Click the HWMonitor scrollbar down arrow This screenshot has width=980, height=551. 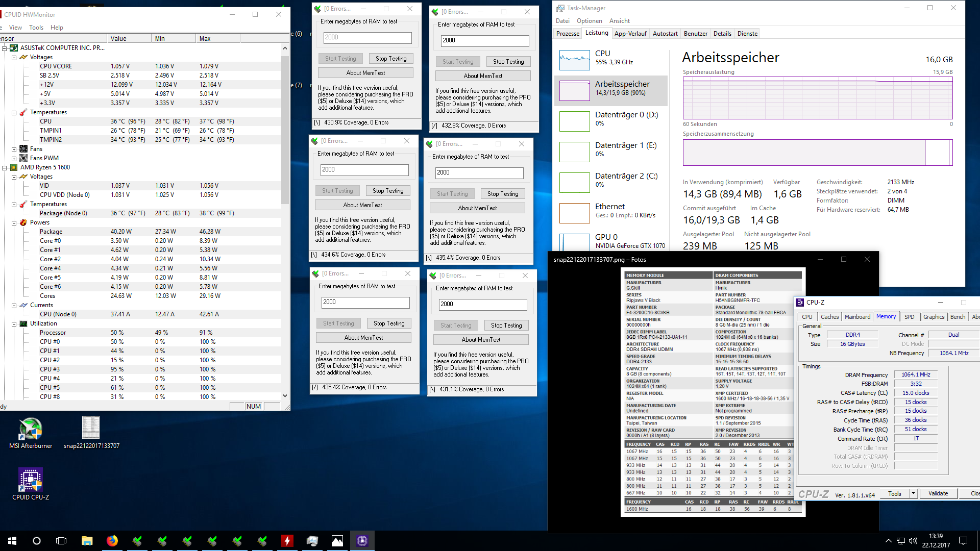285,396
